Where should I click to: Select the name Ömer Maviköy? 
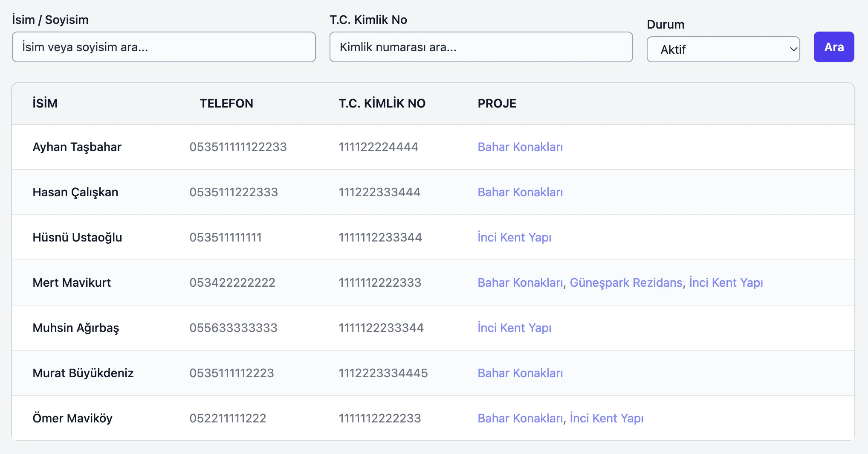[x=72, y=418]
